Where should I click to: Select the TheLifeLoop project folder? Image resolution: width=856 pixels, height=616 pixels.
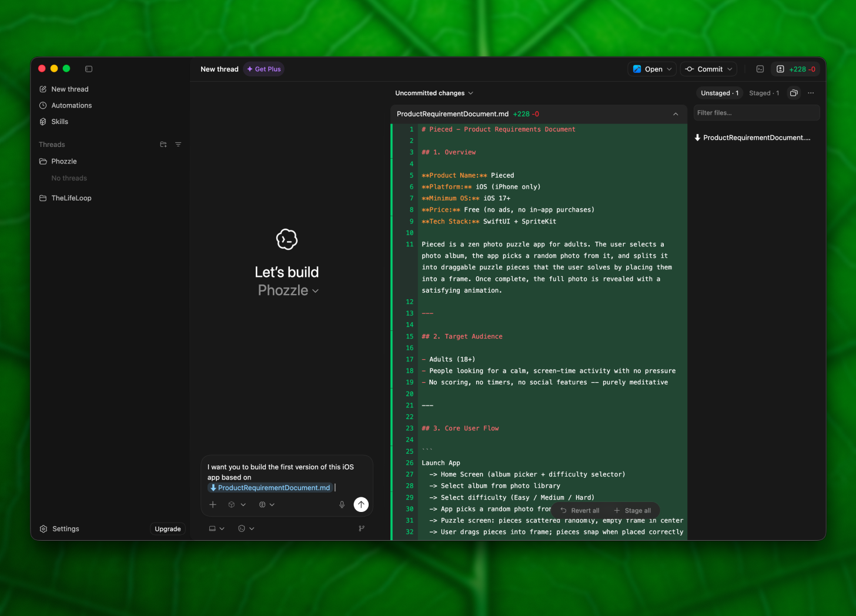coord(65,198)
